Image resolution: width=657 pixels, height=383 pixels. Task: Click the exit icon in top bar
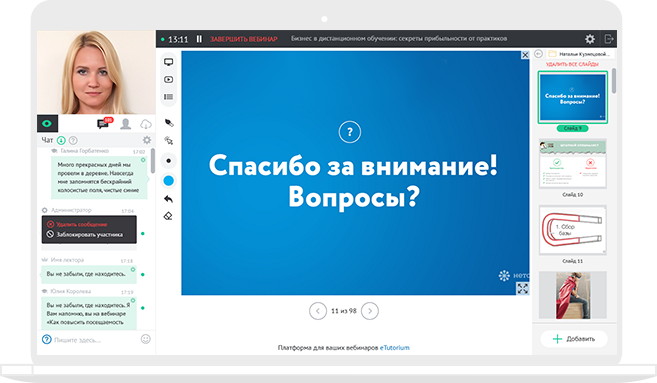(x=609, y=39)
